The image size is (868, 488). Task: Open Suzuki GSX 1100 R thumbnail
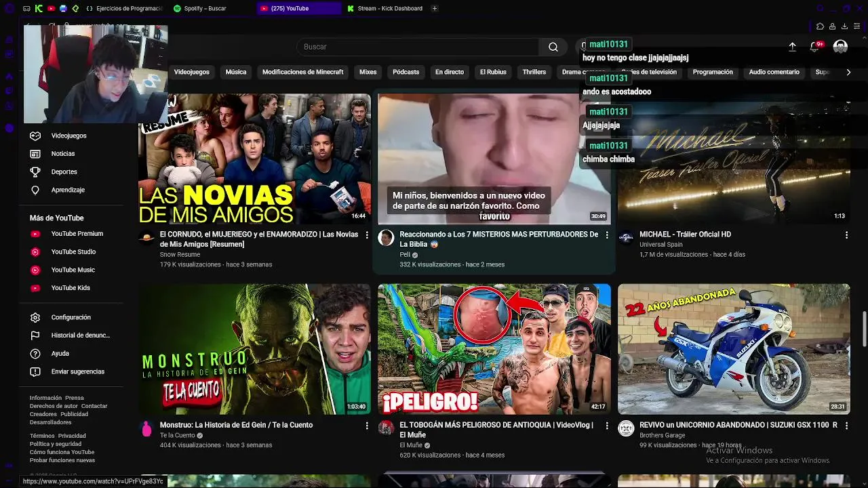(734, 349)
